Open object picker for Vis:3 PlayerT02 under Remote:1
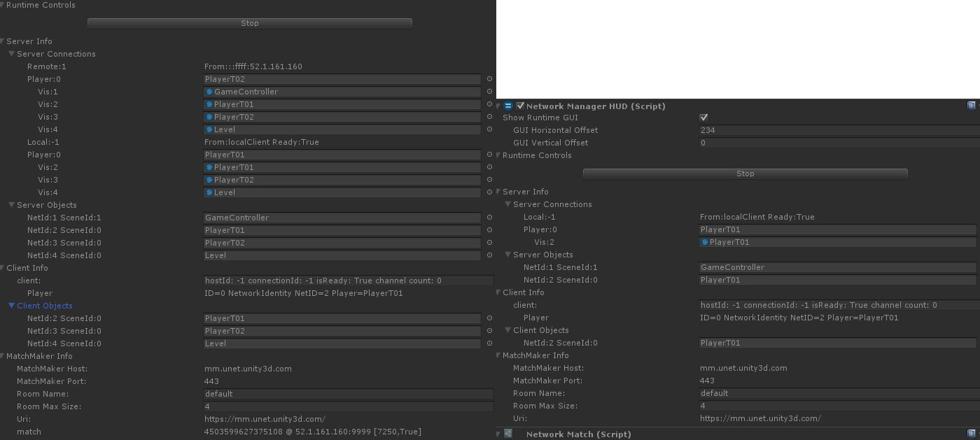The height and width of the screenshot is (440, 980). tap(489, 117)
